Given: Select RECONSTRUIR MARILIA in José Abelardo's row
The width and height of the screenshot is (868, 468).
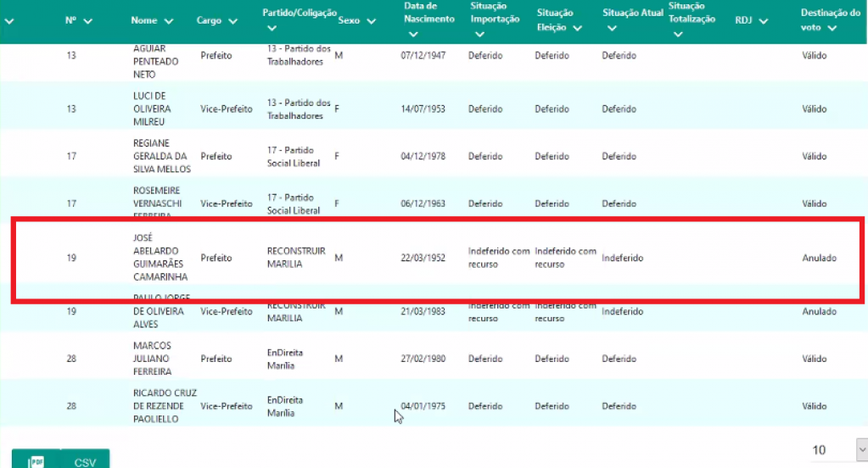Looking at the screenshot, I should point(296,257).
